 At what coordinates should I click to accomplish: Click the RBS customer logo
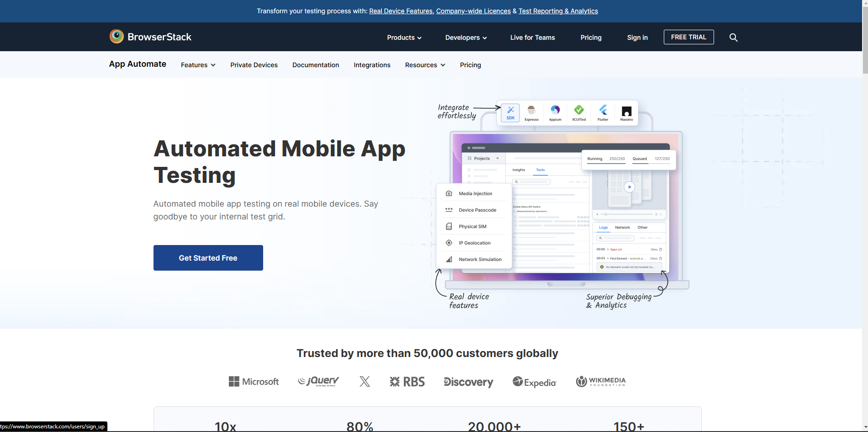407,382
